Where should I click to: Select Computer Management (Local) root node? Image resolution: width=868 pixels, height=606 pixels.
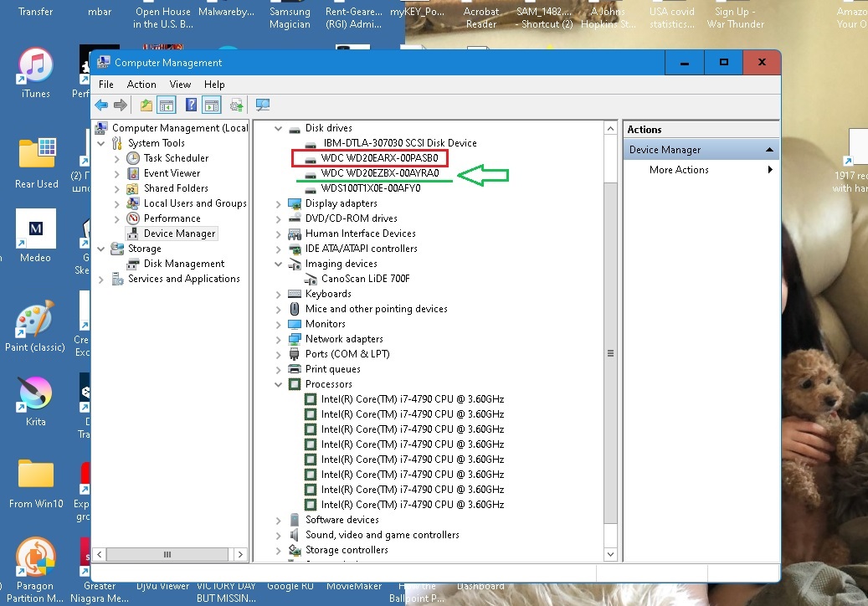(179, 128)
